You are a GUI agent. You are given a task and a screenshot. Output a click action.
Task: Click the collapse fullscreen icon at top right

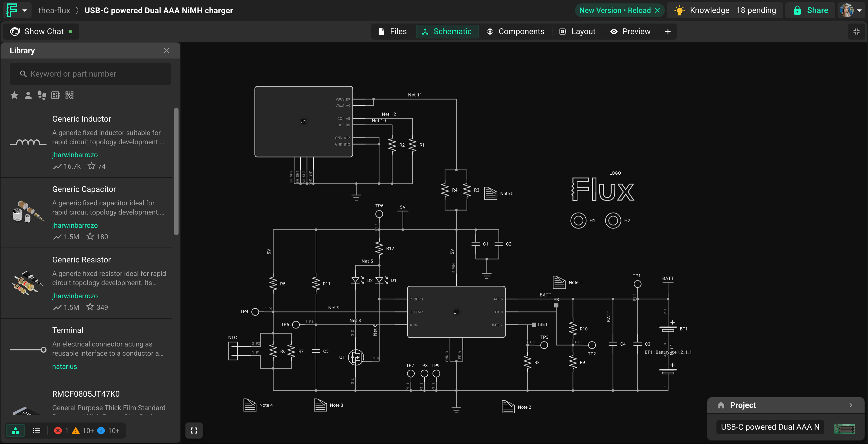click(x=856, y=31)
